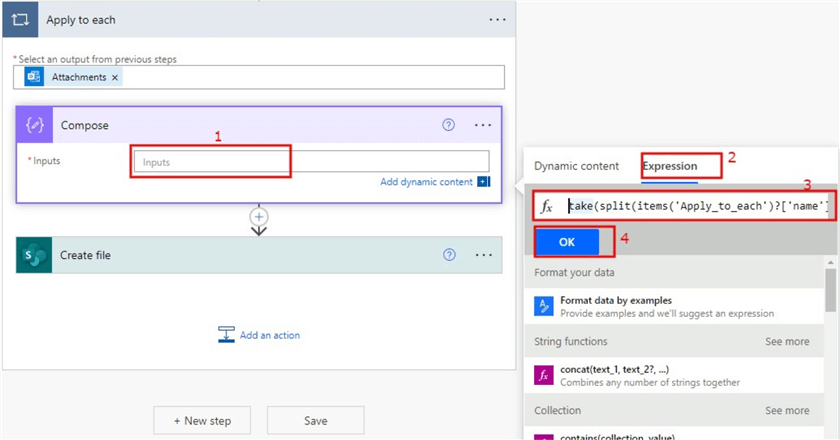Click See more for String functions

click(787, 341)
